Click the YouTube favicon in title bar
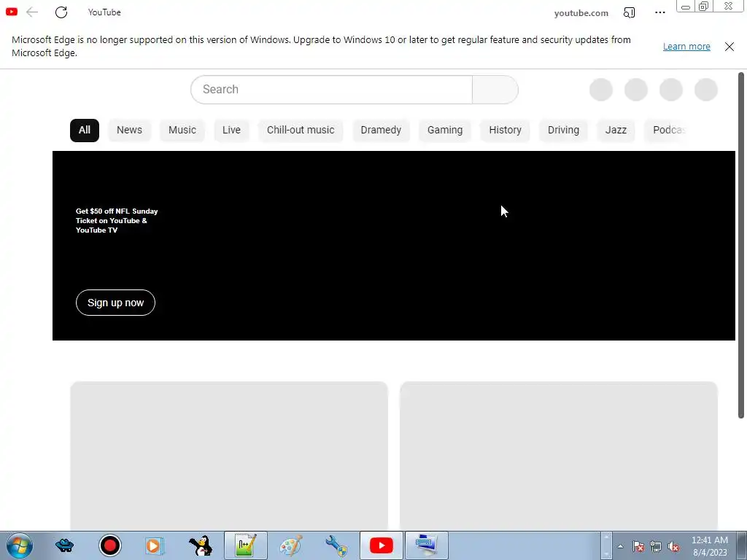 tap(12, 12)
